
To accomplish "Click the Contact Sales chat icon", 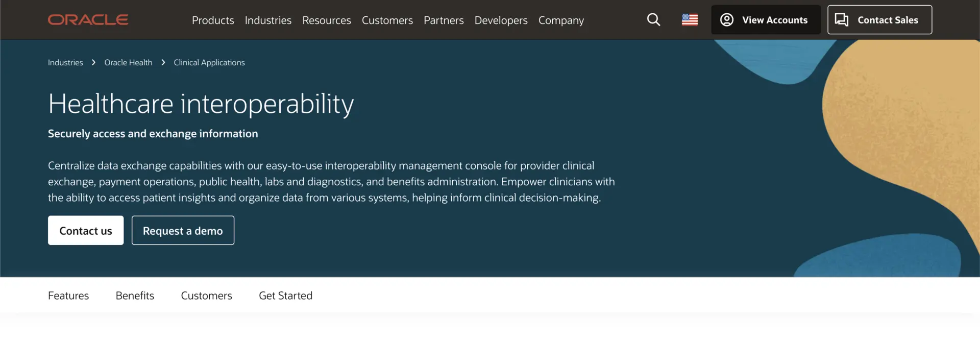I will coord(841,19).
